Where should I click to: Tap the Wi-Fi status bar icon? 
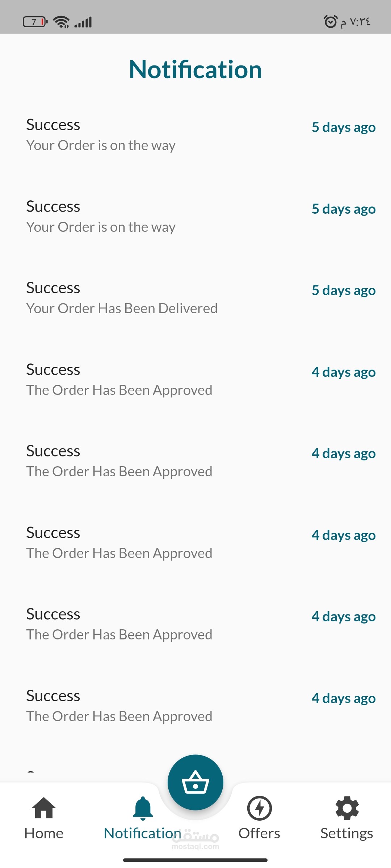(x=61, y=22)
